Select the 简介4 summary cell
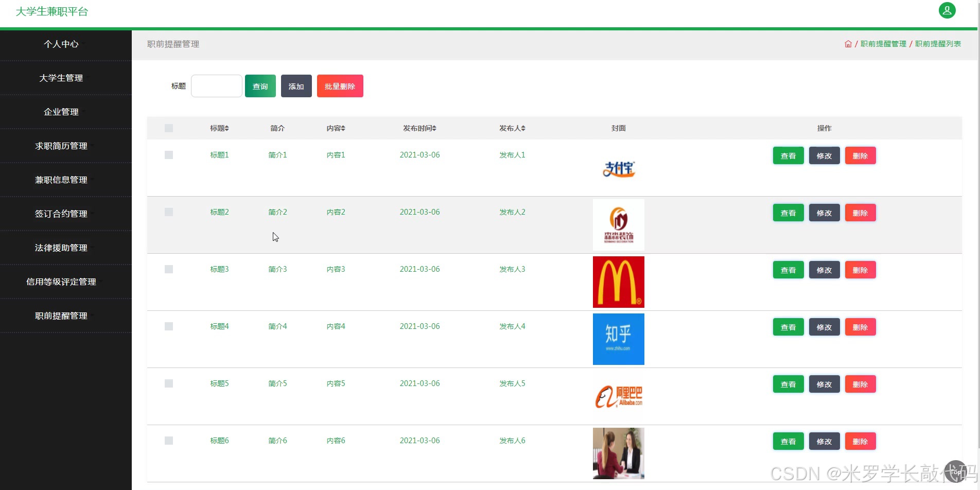Screen dimensions: 980x490 (x=277, y=326)
